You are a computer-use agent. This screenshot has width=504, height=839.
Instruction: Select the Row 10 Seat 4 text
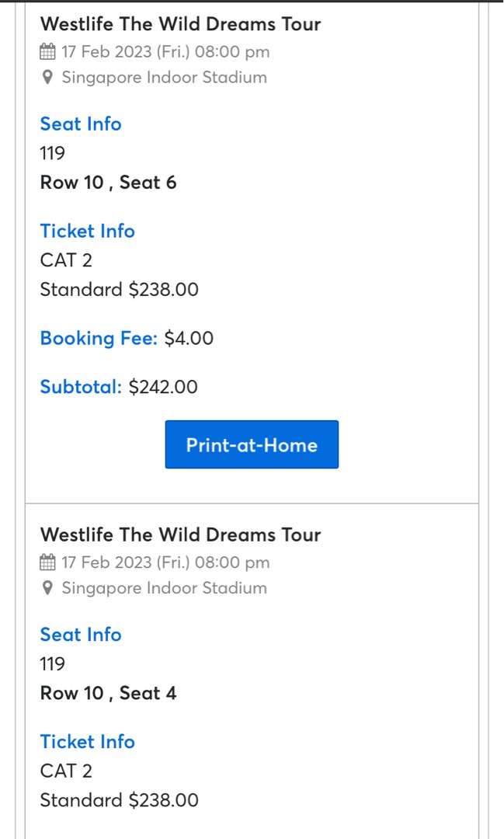108,693
